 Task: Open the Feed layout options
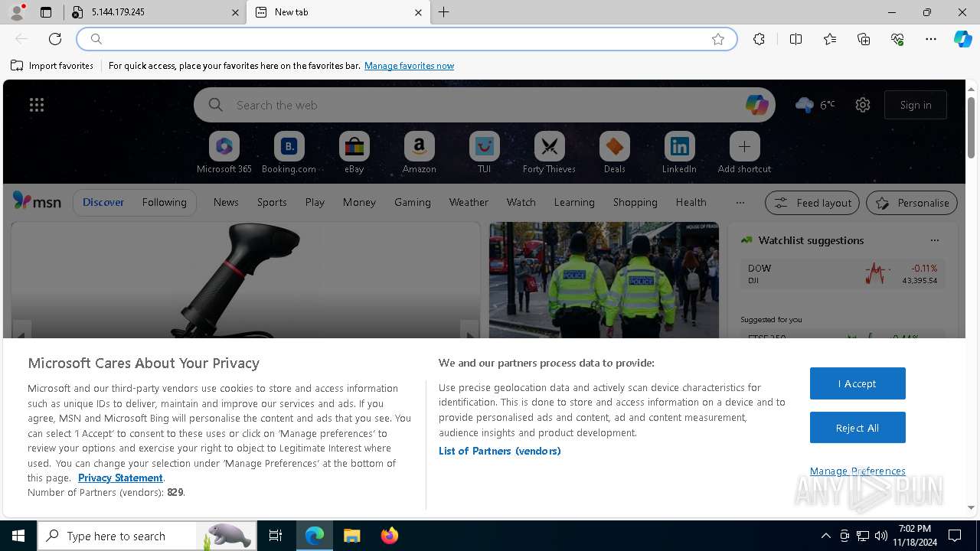tap(812, 203)
